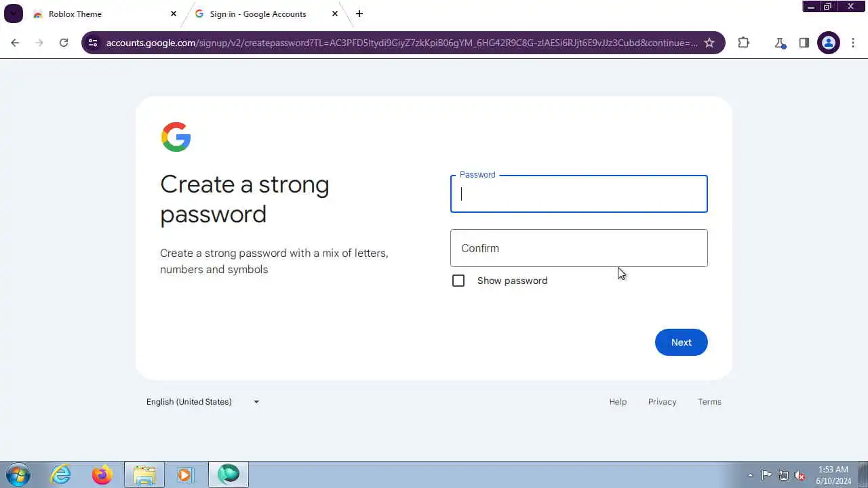Open the Chrome three-dot menu
This screenshot has width=868, height=488.
pos(853,43)
